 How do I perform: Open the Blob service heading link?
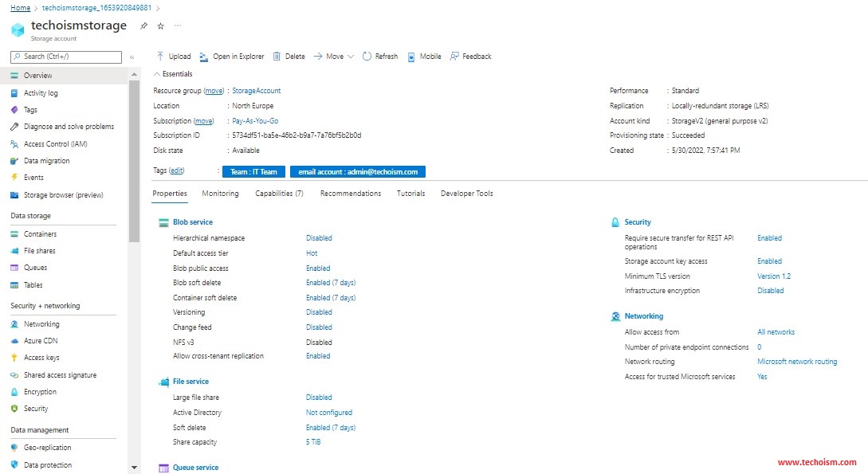pyautogui.click(x=193, y=222)
